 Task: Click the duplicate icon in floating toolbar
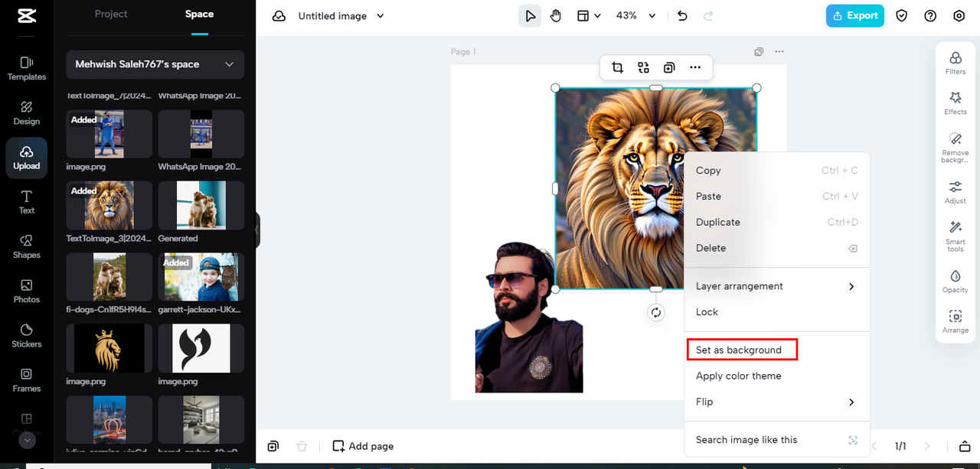[x=669, y=67]
